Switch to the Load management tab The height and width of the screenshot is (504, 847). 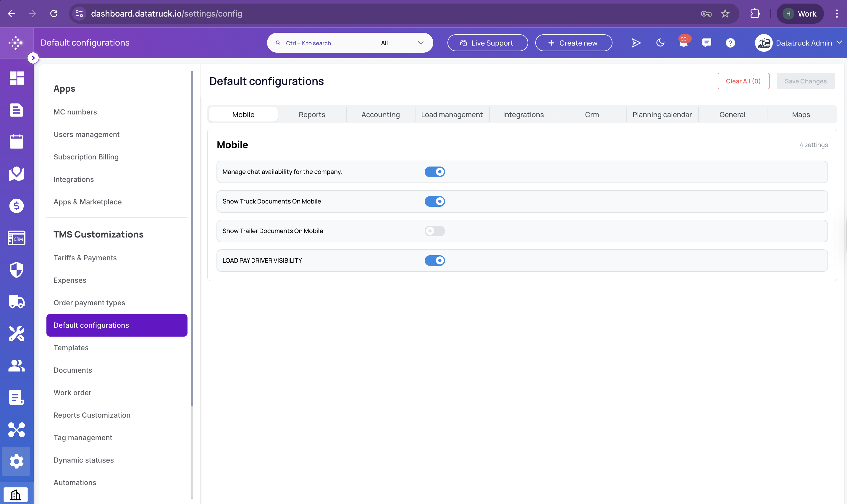tap(452, 114)
